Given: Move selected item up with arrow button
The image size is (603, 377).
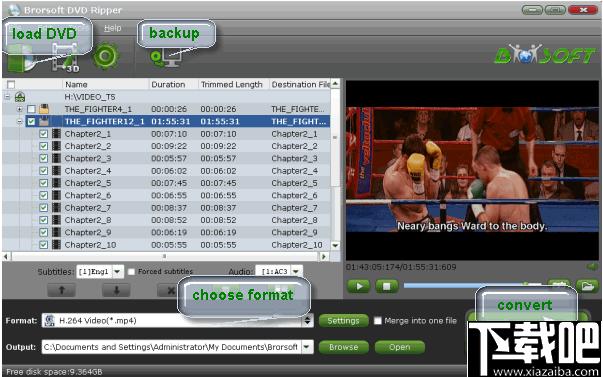Looking at the screenshot, I should (62, 290).
